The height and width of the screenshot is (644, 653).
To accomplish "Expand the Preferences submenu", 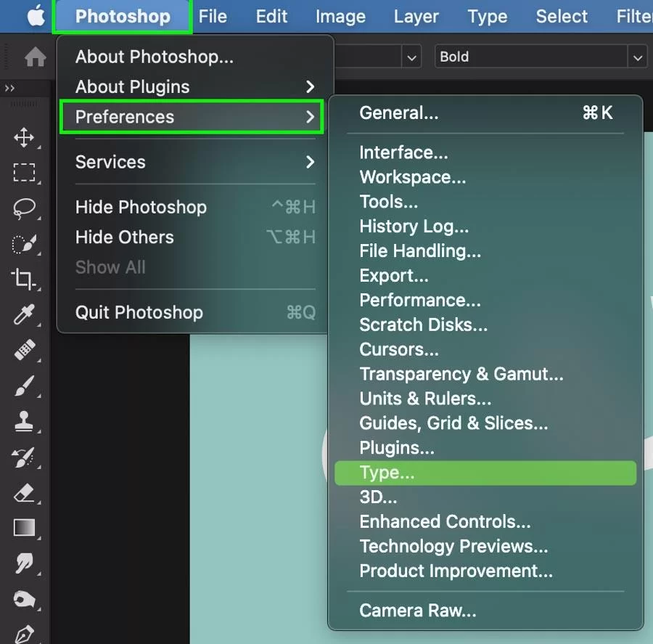I will click(192, 117).
